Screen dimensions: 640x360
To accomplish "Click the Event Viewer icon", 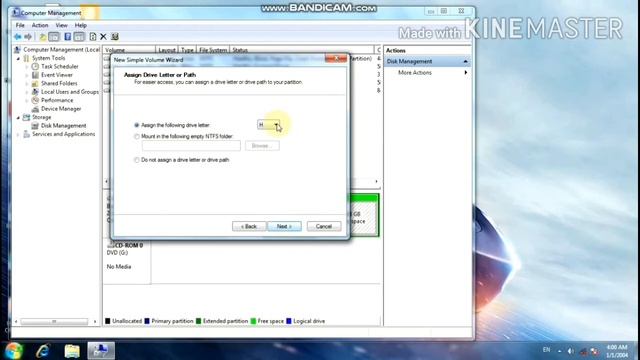I will point(36,75).
